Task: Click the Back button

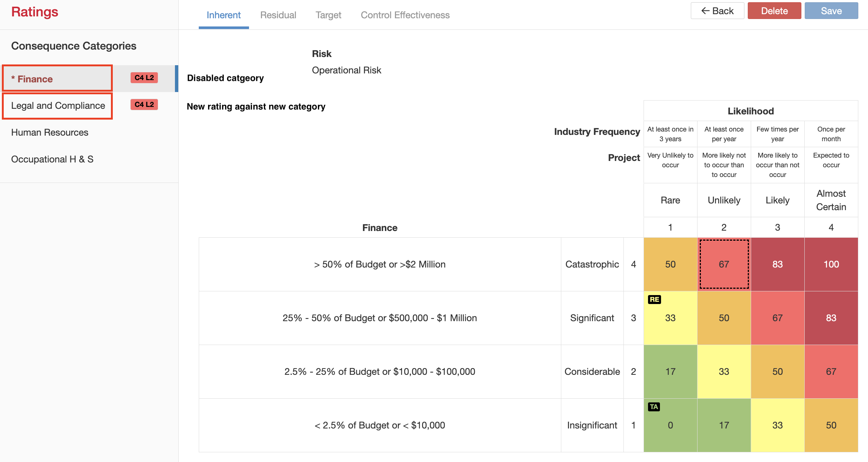Action: click(x=717, y=11)
